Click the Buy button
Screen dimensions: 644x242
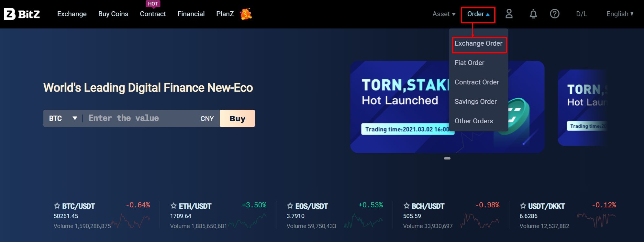tap(237, 118)
